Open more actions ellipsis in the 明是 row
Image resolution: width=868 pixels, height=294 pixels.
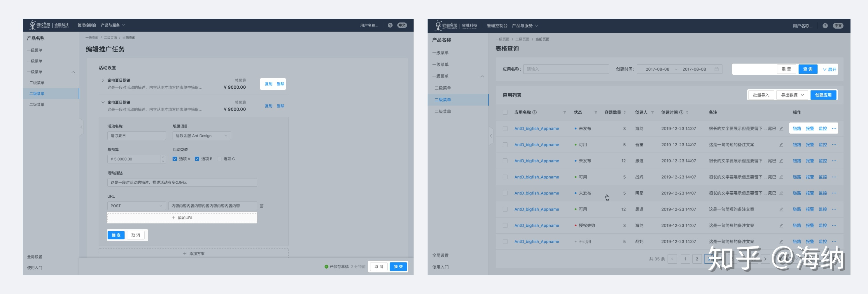coord(834,193)
